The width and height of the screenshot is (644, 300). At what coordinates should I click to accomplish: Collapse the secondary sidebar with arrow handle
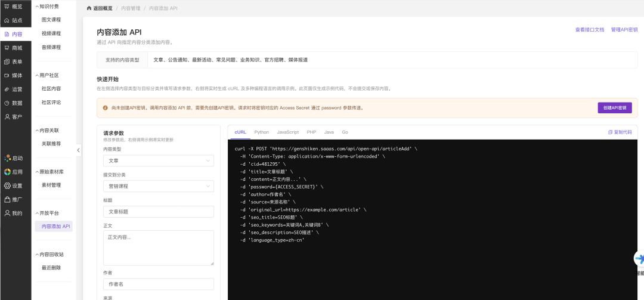point(79,150)
